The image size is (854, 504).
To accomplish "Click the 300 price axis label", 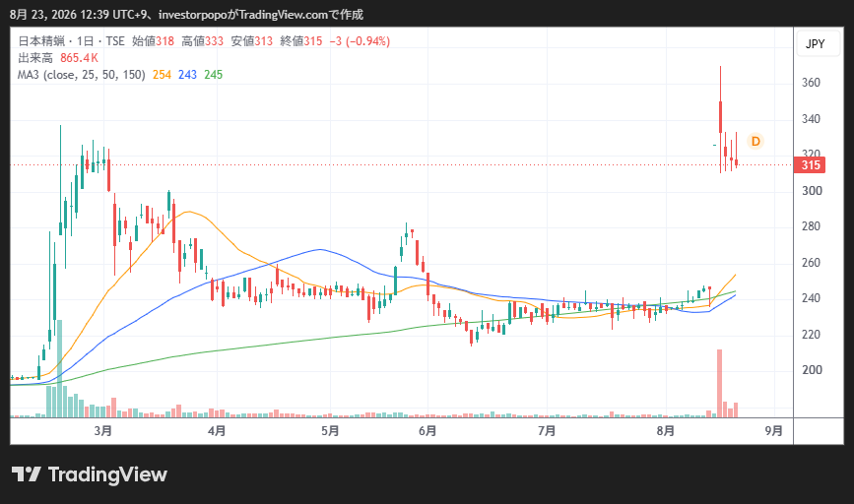I will coord(812,191).
